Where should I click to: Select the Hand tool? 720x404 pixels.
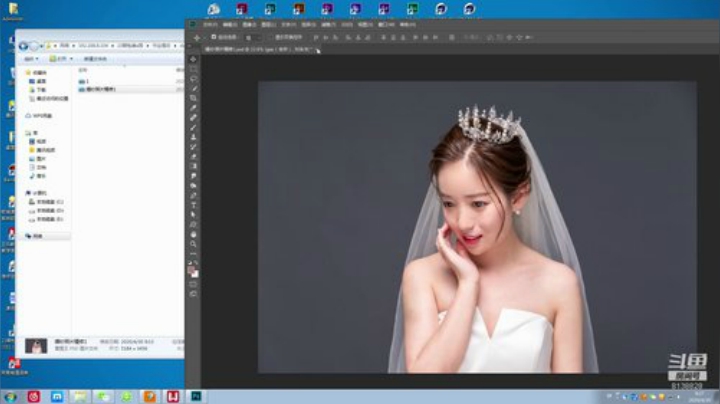pyautogui.click(x=193, y=234)
